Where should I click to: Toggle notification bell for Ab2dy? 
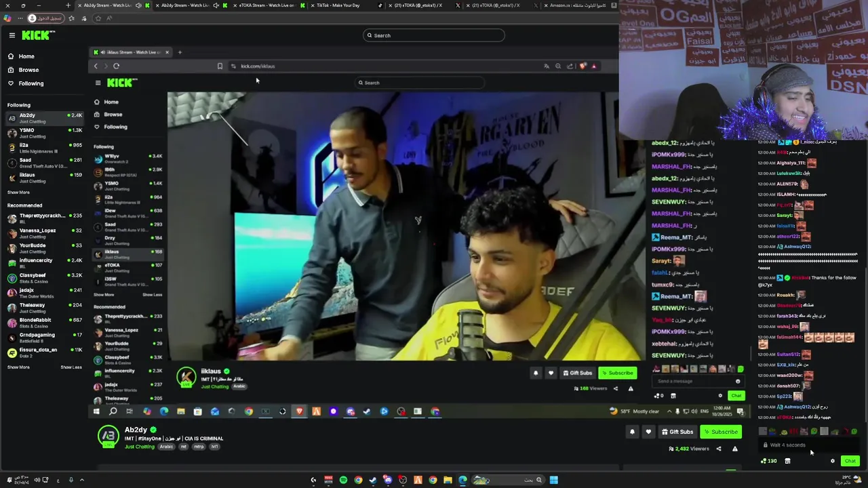tap(632, 432)
